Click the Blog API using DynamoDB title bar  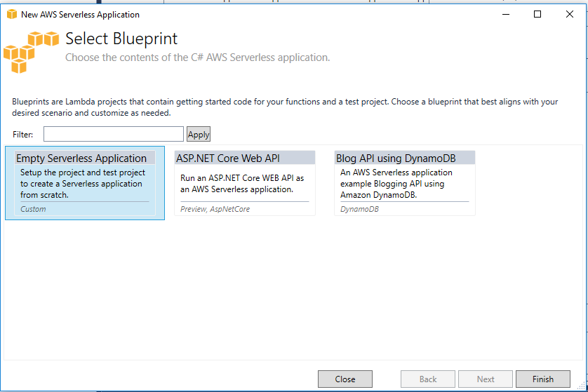click(x=405, y=158)
